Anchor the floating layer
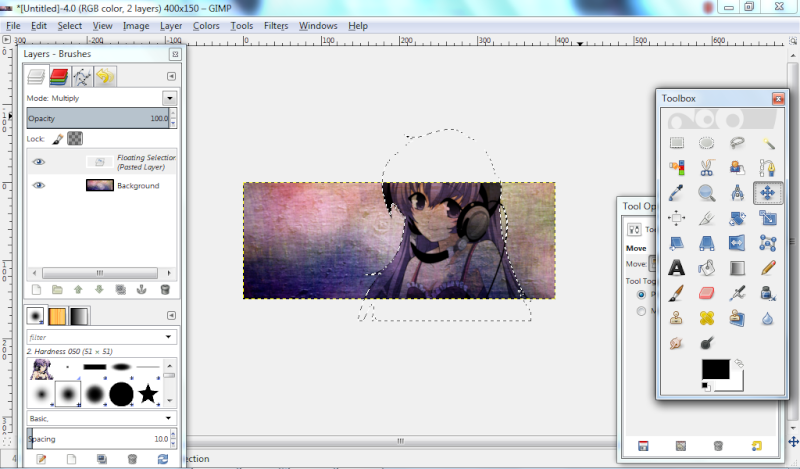 click(142, 290)
